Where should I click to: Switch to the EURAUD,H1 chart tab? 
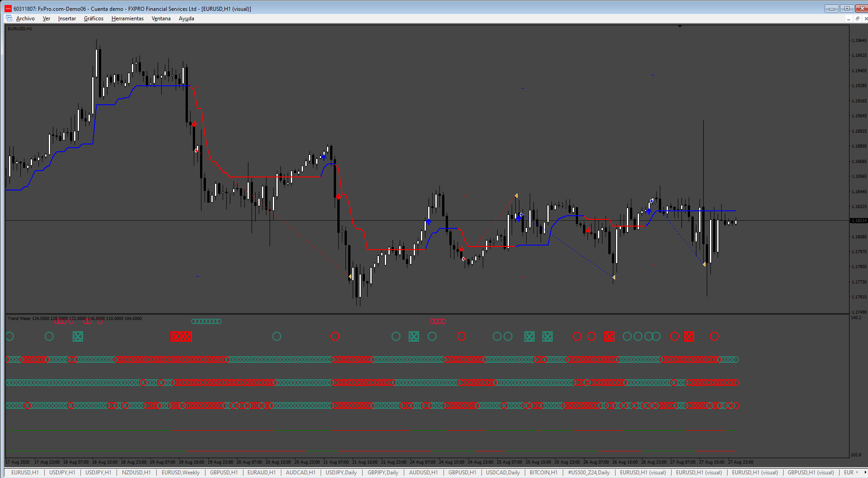261,473
